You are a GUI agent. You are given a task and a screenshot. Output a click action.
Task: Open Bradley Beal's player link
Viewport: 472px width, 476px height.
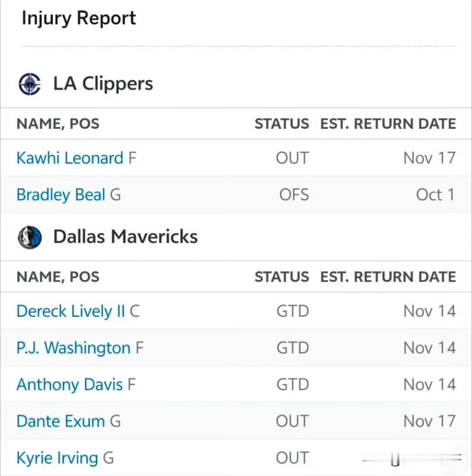point(61,195)
